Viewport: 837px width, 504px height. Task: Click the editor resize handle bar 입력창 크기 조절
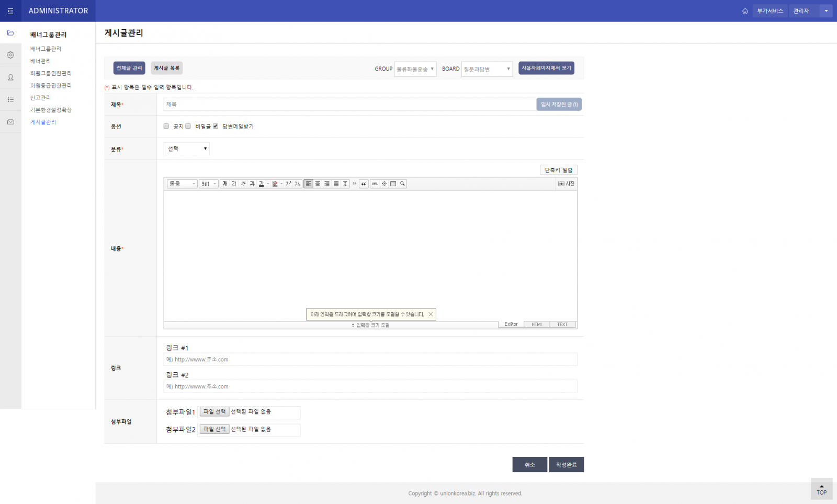click(370, 325)
